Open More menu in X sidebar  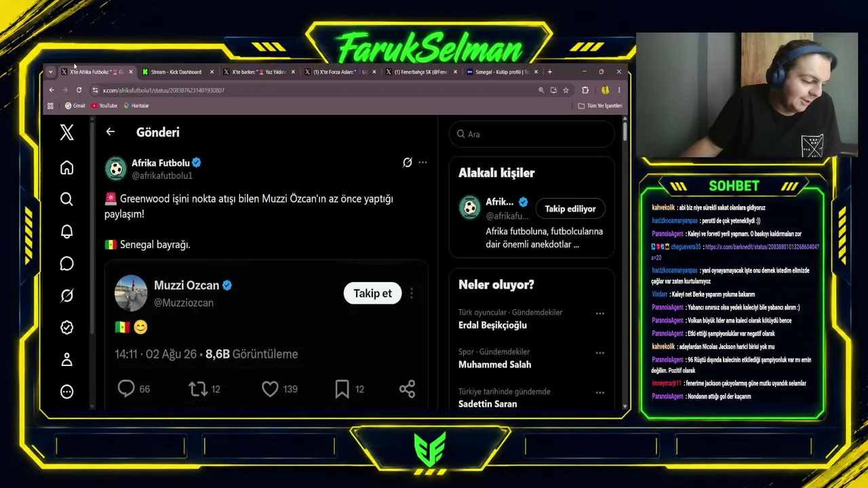point(66,391)
